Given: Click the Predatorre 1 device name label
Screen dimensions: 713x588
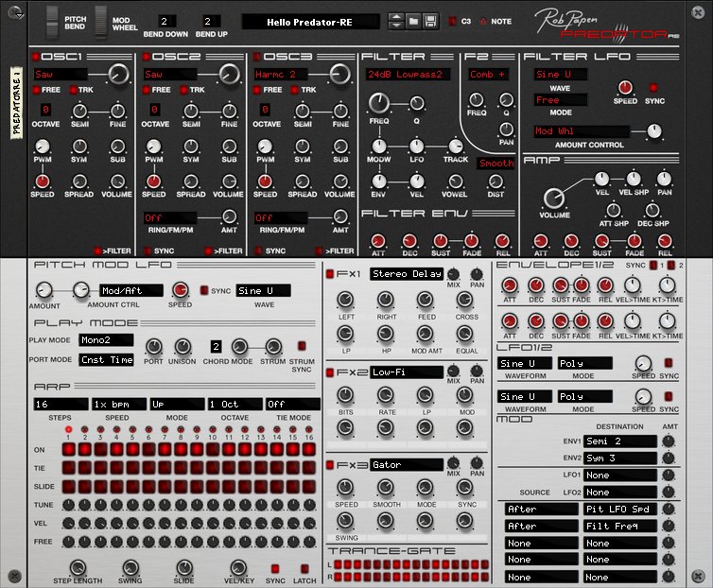Looking at the screenshot, I should pyautogui.click(x=16, y=102).
